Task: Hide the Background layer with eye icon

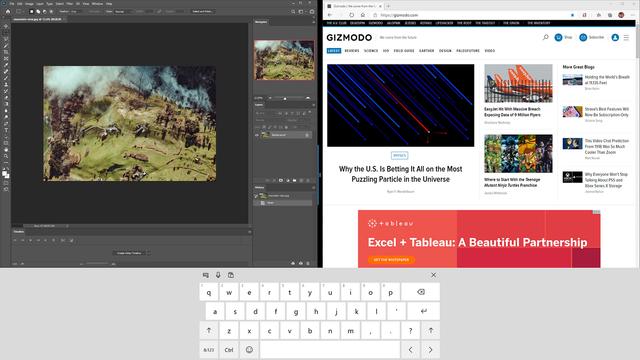Action: pyautogui.click(x=257, y=135)
